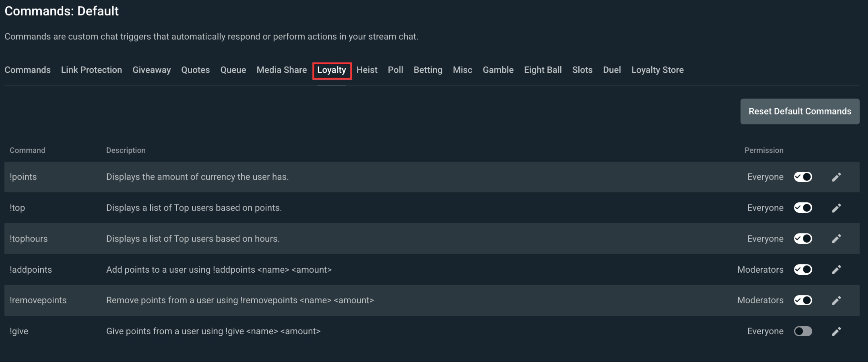Image resolution: width=868 pixels, height=363 pixels.
Task: Click description "Displays a list of Top users based on hours."
Action: pyautogui.click(x=193, y=239)
